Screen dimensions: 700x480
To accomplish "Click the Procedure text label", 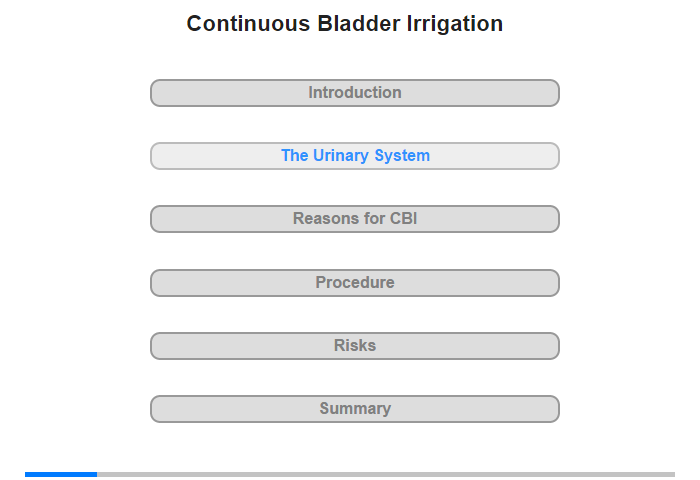I will point(355,283).
